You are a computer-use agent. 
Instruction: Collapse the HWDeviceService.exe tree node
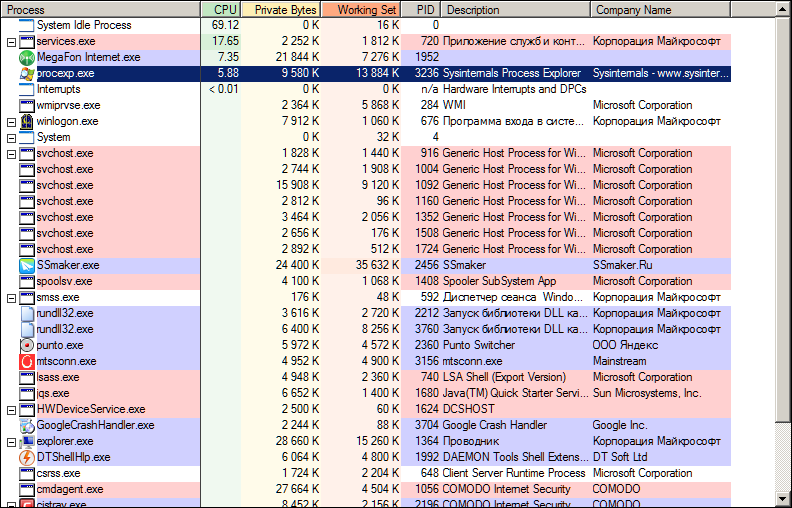tap(11, 409)
